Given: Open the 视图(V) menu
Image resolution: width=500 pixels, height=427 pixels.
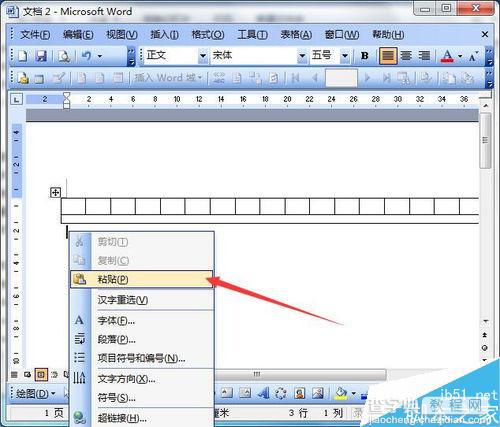Looking at the screenshot, I should 122,34.
